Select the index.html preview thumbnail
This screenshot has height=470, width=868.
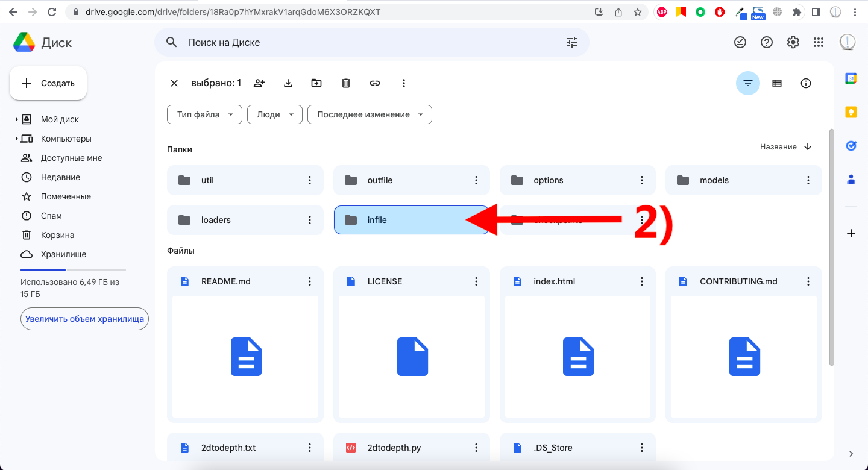click(577, 357)
